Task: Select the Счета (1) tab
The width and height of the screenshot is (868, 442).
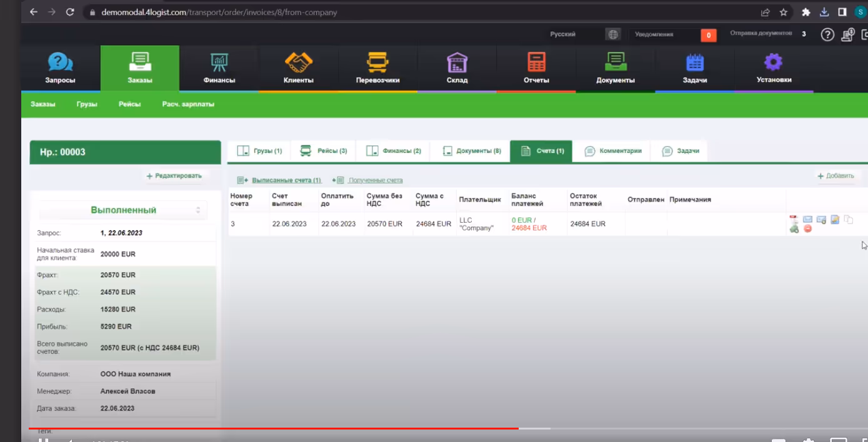Action: click(541, 151)
